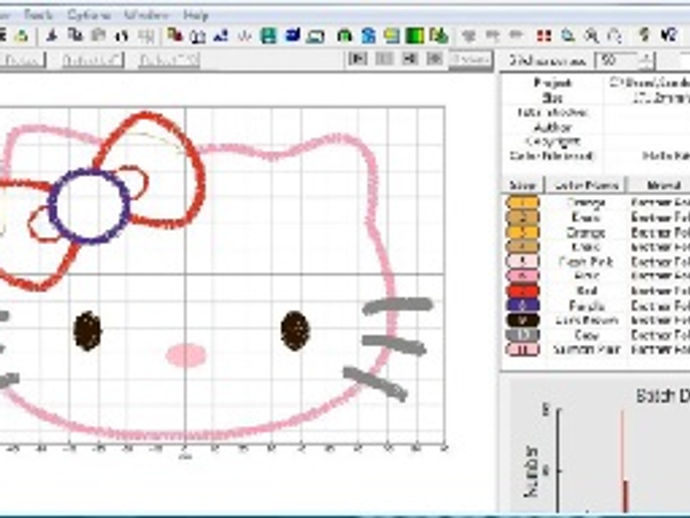Click the green lightning bolt toolbar icon
Image resolution: width=690 pixels, height=518 pixels.
[644, 35]
